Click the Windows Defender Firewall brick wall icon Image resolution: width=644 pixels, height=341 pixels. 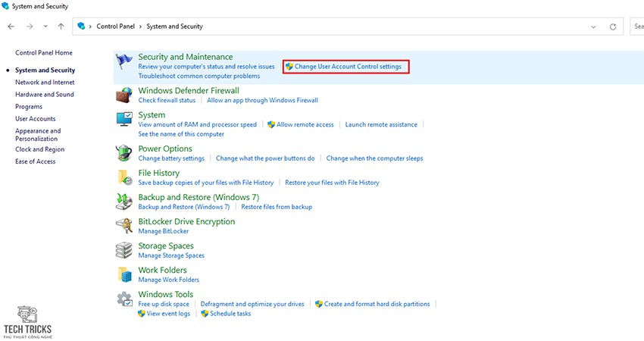pos(124,95)
